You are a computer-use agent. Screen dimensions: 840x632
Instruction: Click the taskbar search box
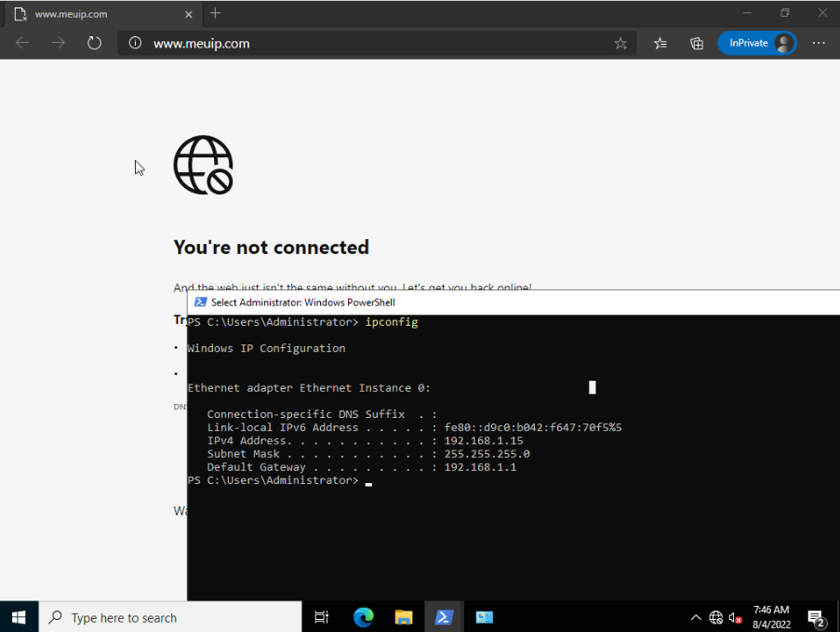pyautogui.click(x=170, y=617)
